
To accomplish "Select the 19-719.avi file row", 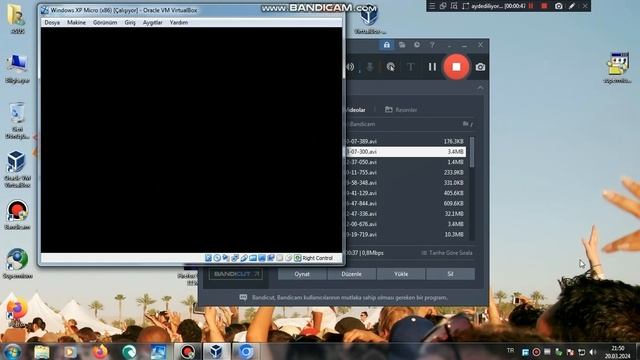I will (x=406, y=235).
